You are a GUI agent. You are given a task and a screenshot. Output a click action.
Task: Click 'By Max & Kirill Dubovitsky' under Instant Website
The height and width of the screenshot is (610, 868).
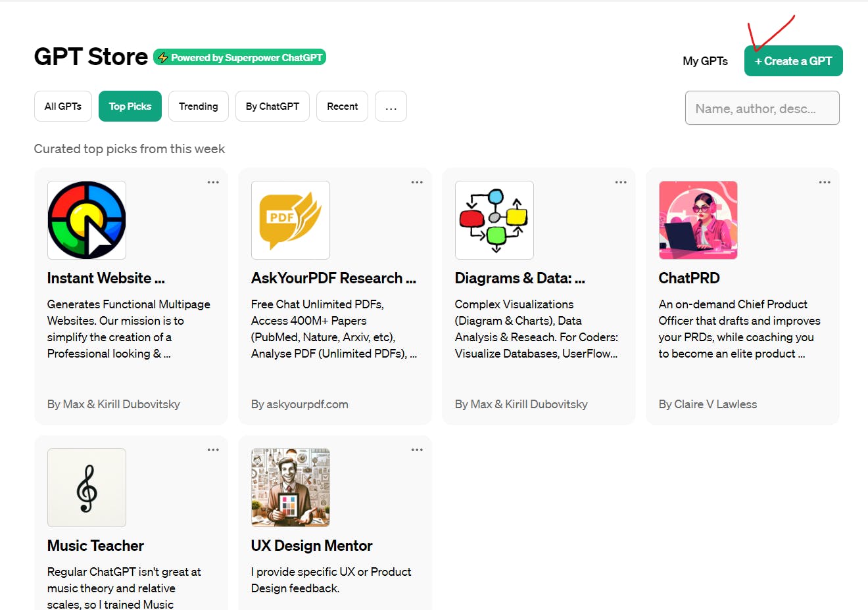[x=114, y=404]
